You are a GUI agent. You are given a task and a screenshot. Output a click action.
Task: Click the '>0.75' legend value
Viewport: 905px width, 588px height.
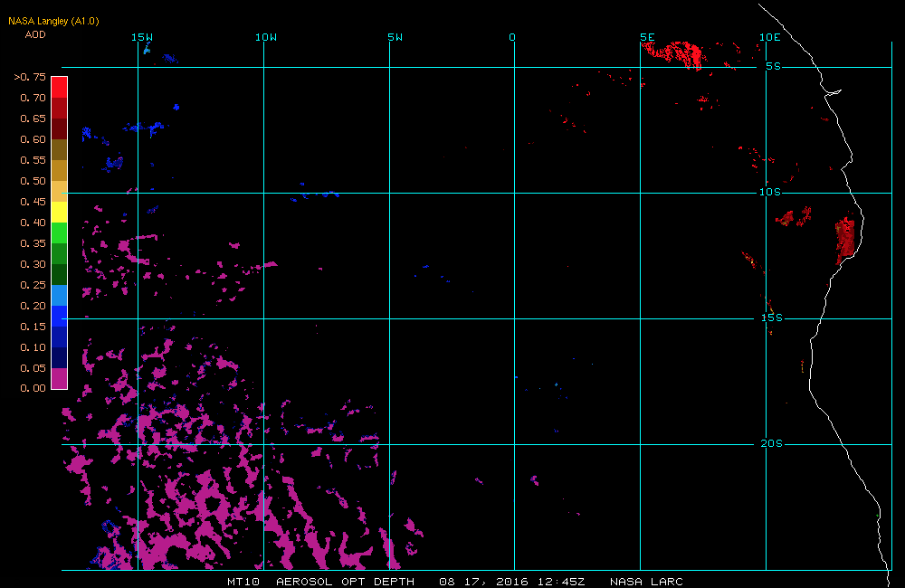[30, 77]
